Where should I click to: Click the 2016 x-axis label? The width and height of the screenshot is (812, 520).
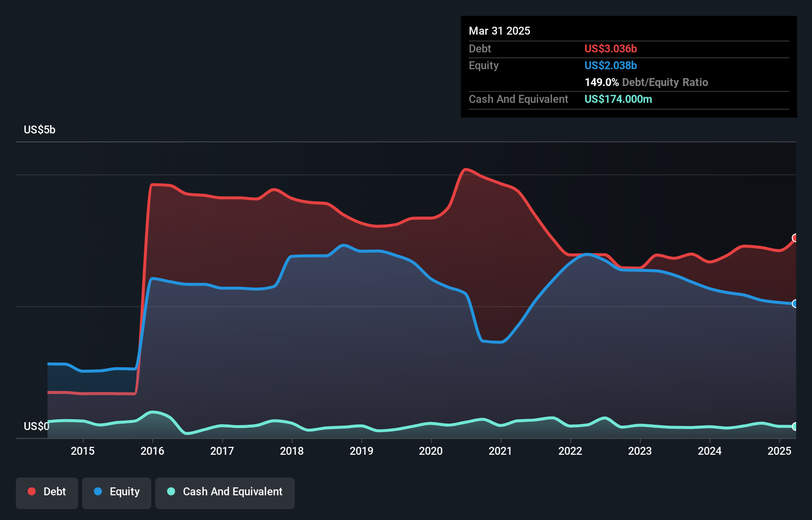tap(152, 451)
